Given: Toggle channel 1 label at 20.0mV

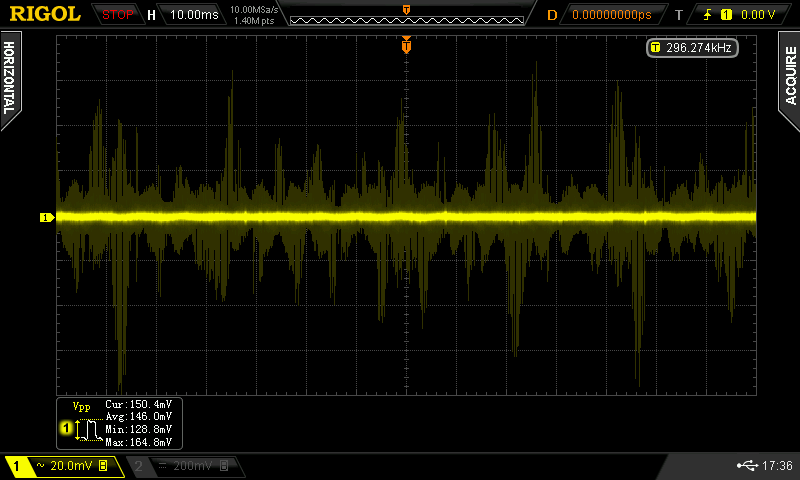Looking at the screenshot, I should pos(62,466).
